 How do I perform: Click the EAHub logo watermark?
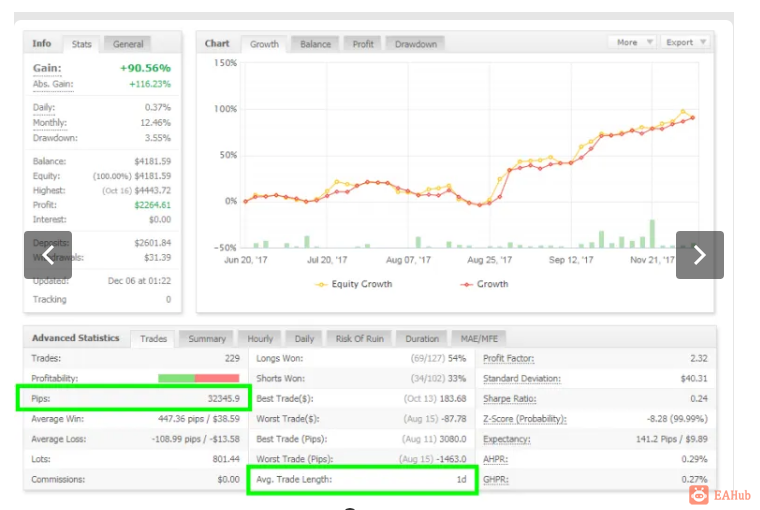point(720,495)
